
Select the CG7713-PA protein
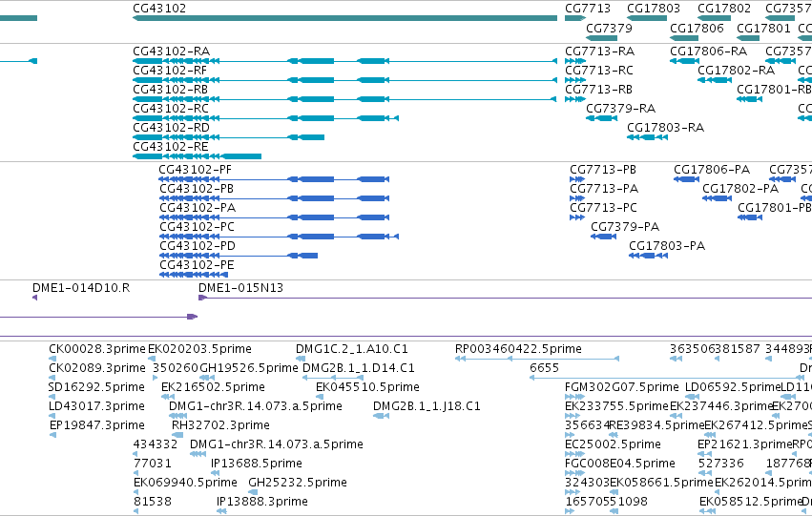click(604, 189)
